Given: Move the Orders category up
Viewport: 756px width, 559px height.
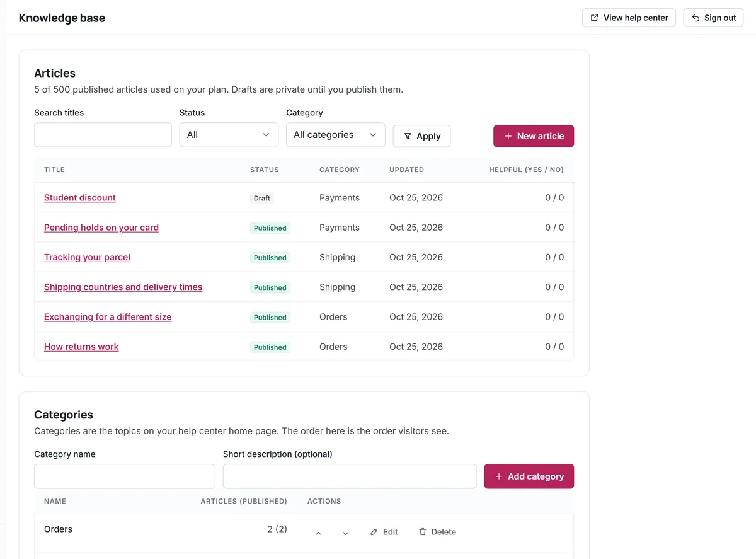Looking at the screenshot, I should (318, 533).
